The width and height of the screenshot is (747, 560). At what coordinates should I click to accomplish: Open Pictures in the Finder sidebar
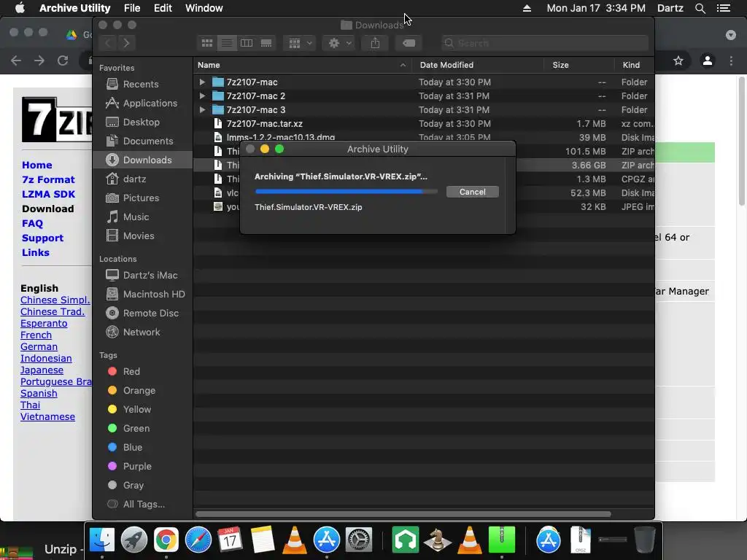tap(142, 198)
